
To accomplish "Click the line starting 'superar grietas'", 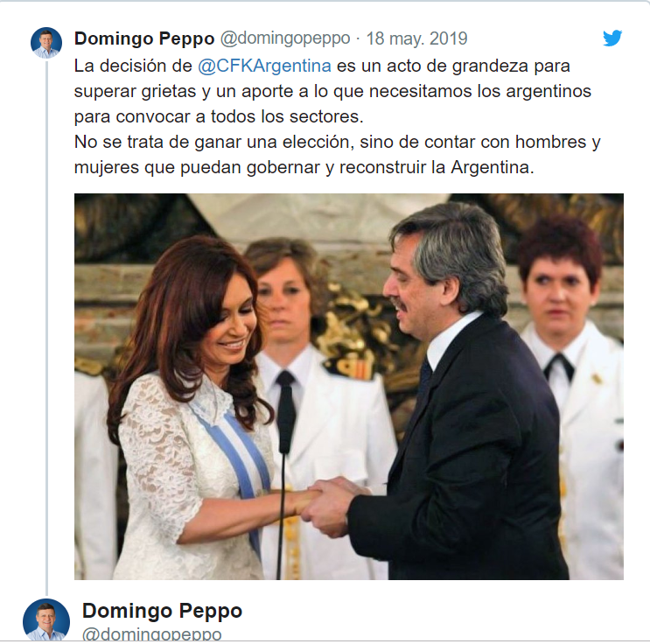I will (x=332, y=91).
